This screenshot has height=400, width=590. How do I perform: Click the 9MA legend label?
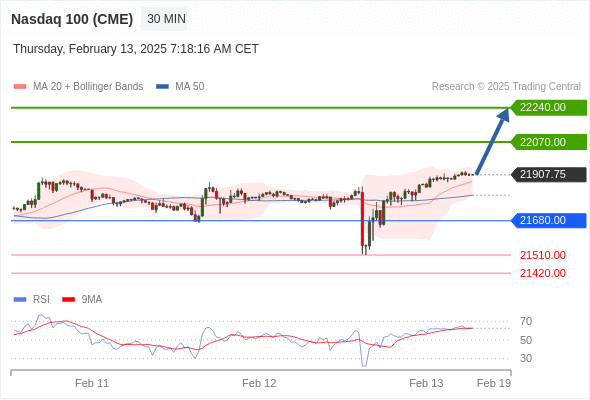coord(92,300)
